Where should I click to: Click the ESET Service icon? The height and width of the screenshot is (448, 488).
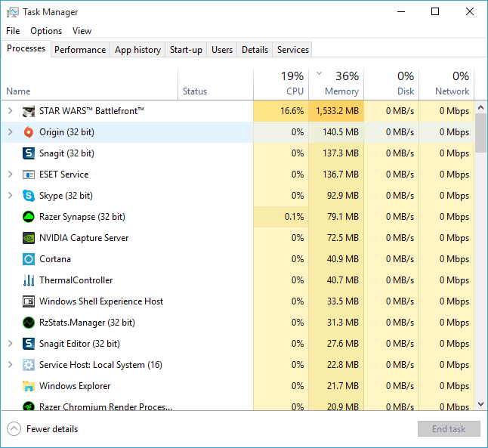[x=29, y=175]
